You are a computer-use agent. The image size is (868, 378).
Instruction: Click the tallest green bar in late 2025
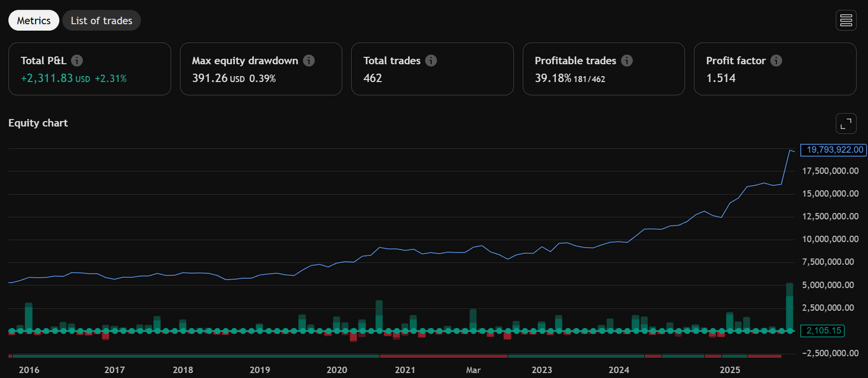coord(789,306)
